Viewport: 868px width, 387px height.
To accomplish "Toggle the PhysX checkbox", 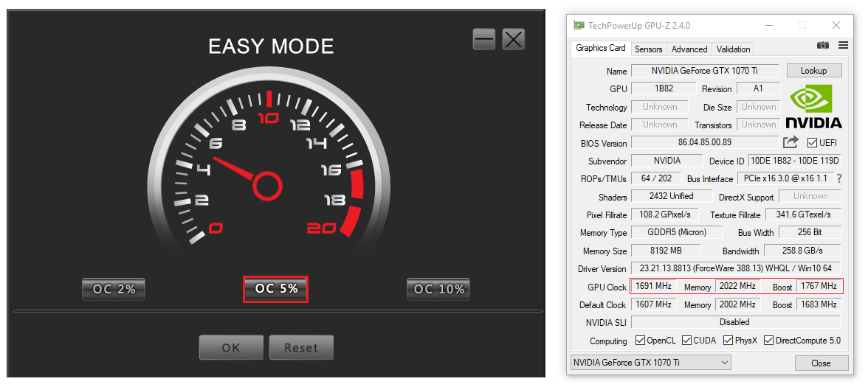I will point(728,340).
